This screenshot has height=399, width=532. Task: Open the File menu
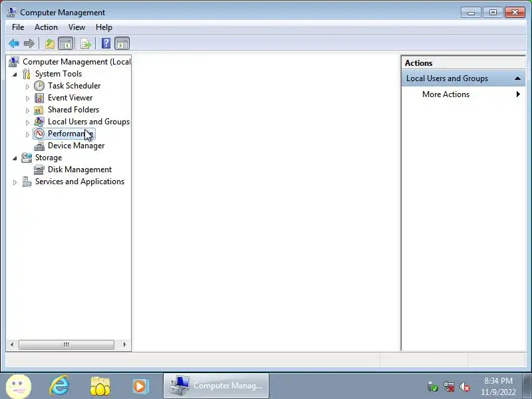(18, 27)
